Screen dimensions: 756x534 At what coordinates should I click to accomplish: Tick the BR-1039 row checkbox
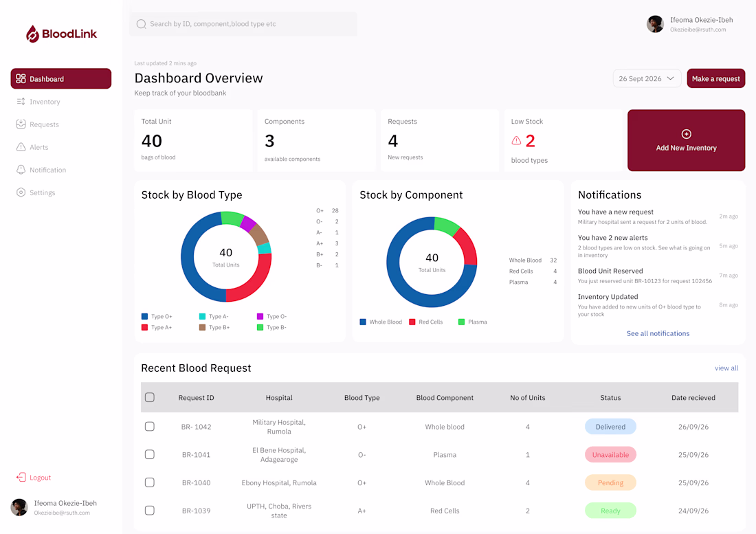click(150, 511)
